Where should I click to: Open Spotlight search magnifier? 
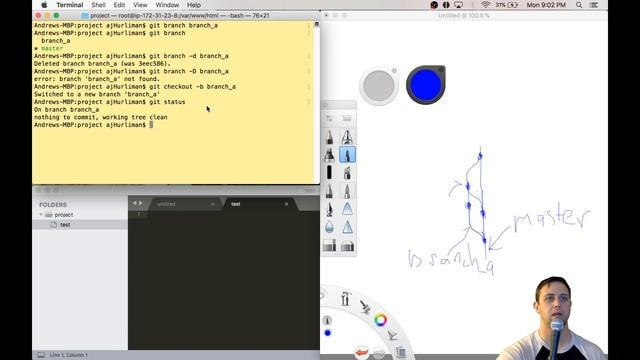[x=579, y=5]
